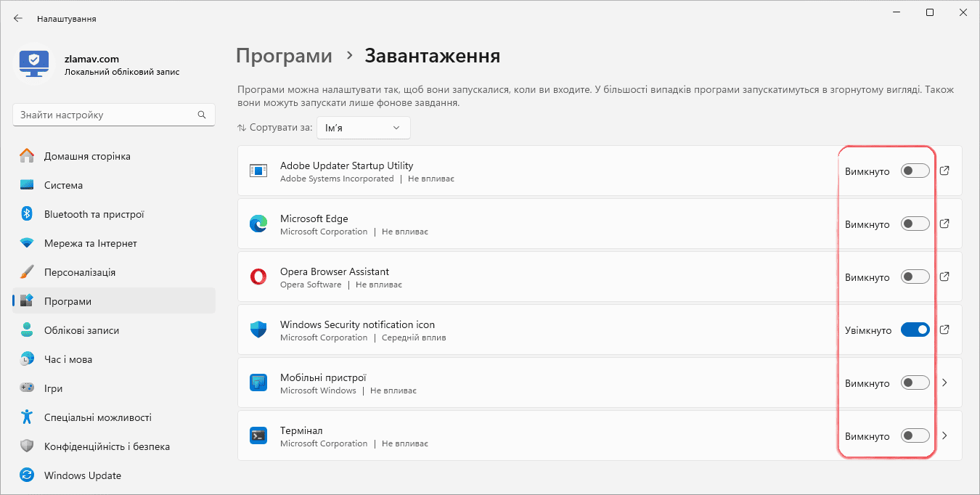980x495 pixels.
Task: Open the external link for Windows Security notification
Action: (944, 330)
